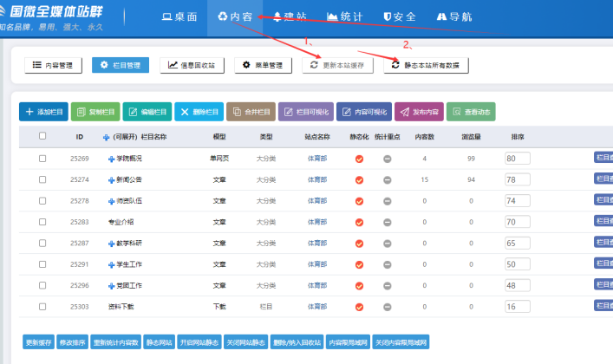This screenshot has height=364, width=613.
Task: Expand the 学院概况 column tree
Action: pyautogui.click(x=111, y=159)
